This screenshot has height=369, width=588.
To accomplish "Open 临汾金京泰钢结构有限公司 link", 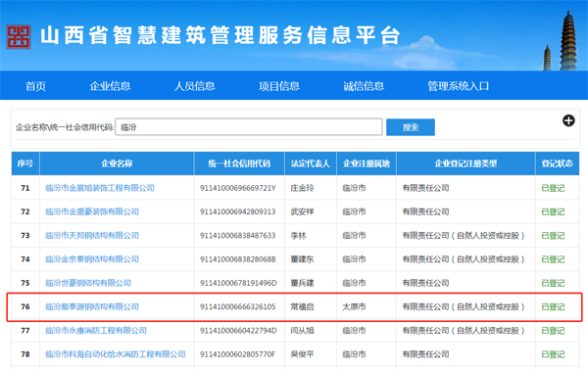I will click(92, 258).
